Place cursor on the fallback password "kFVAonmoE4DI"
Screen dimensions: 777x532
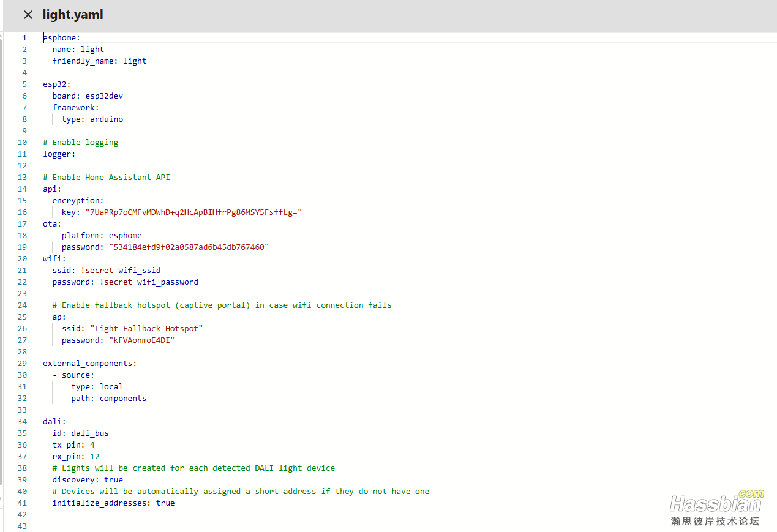(x=141, y=340)
